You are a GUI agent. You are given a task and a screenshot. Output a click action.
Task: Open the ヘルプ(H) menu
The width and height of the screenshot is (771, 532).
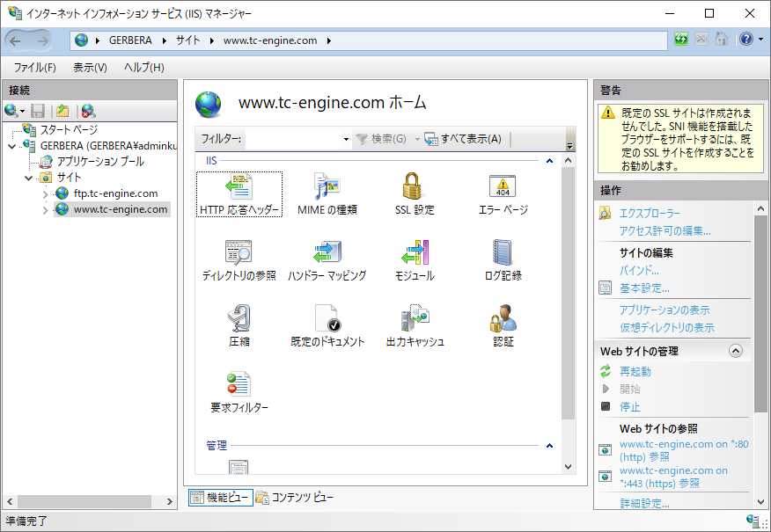tap(144, 68)
